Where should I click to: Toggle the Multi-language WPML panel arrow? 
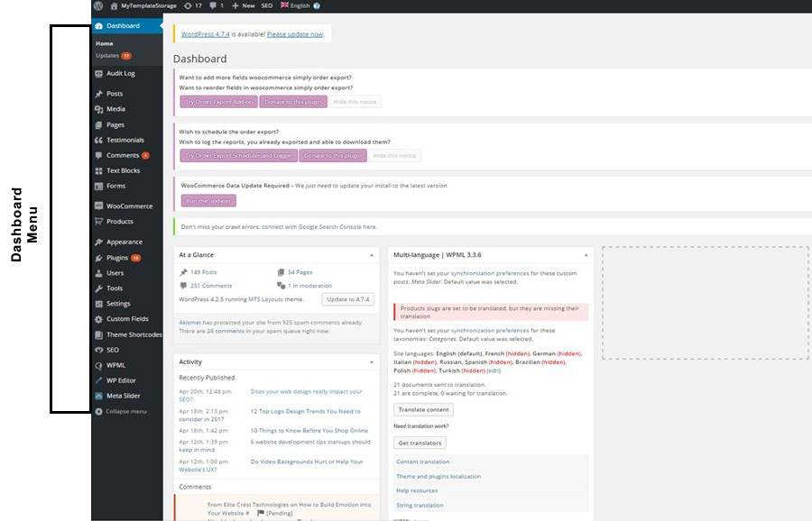586,255
